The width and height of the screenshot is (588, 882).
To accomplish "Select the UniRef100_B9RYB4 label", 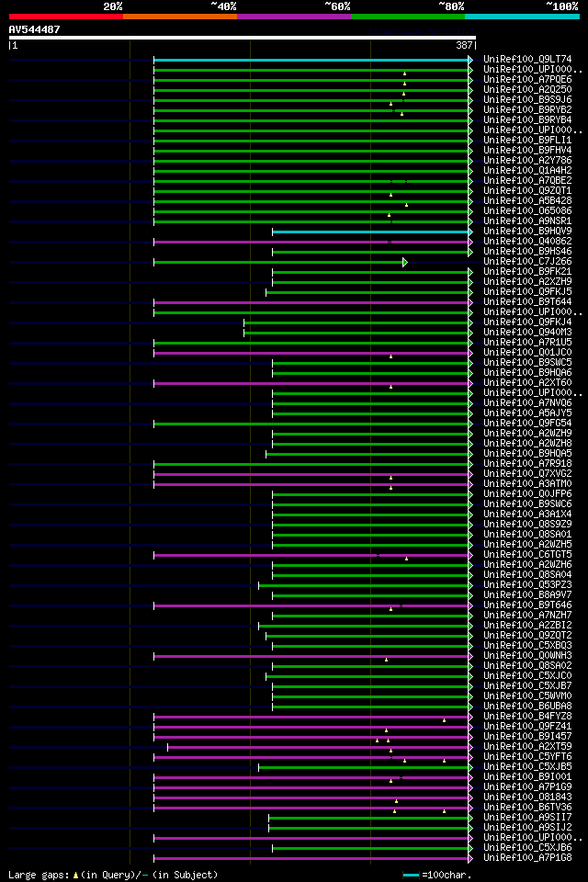I will click(527, 119).
